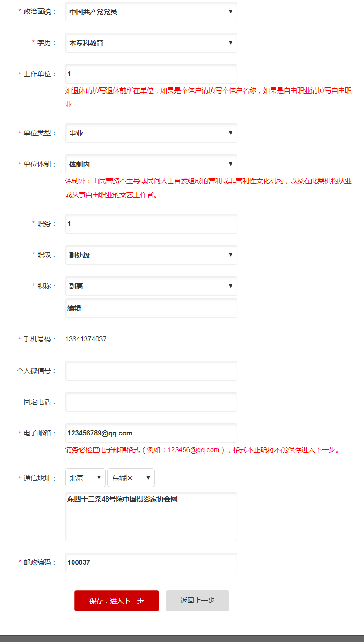Focus the 个人微信号 input field
364x642 pixels.
click(151, 371)
